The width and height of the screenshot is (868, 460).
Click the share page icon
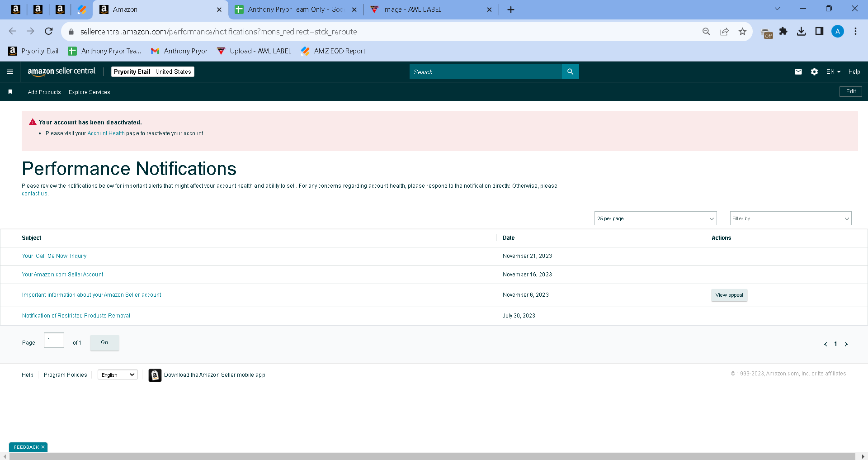pyautogui.click(x=724, y=32)
